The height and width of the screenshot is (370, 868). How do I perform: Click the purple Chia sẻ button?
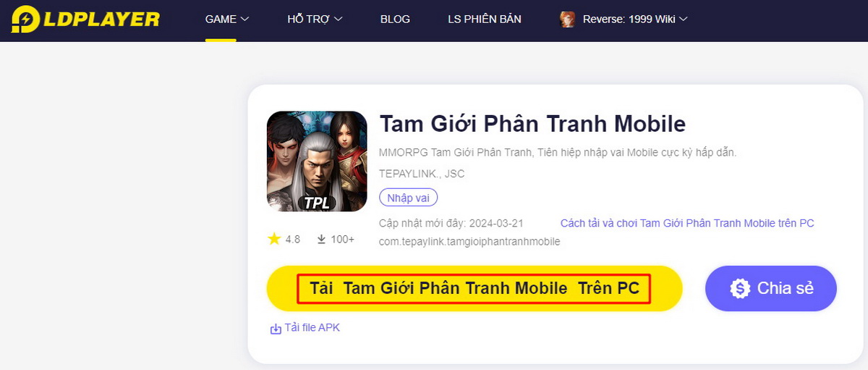pyautogui.click(x=771, y=288)
